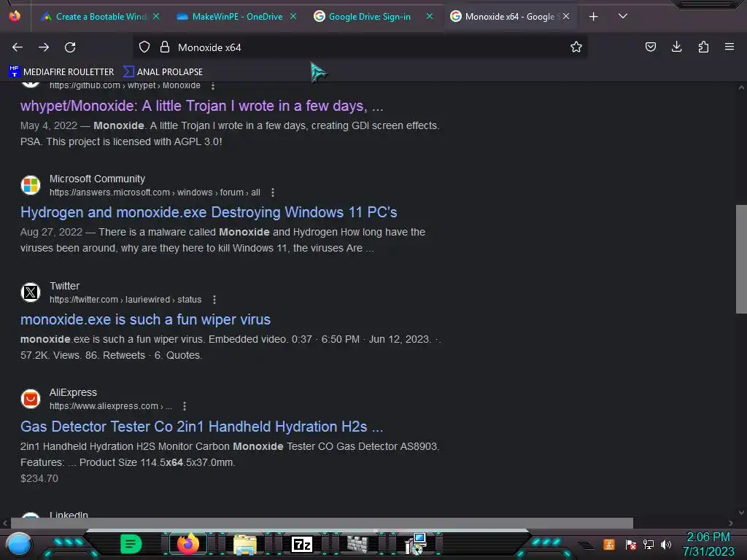The image size is (747, 560).
Task: Click the scroll right arrow
Action: pyautogui.click(x=731, y=523)
